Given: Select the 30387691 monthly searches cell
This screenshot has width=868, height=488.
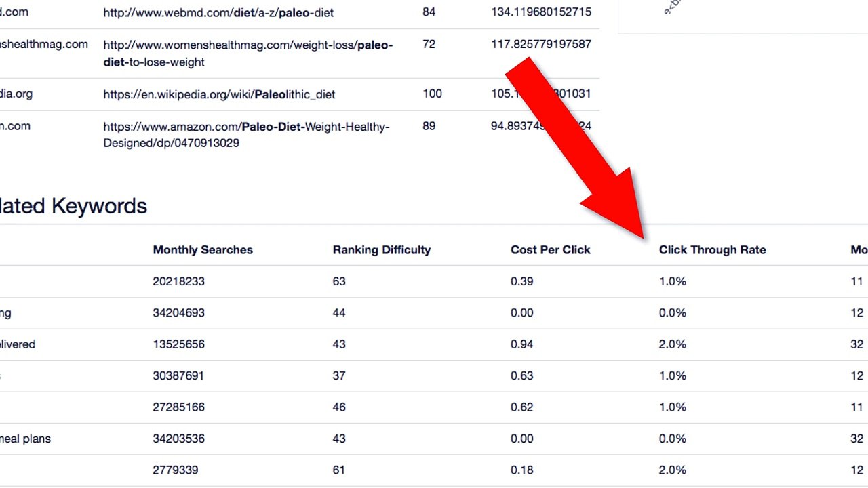Looking at the screenshot, I should click(178, 375).
